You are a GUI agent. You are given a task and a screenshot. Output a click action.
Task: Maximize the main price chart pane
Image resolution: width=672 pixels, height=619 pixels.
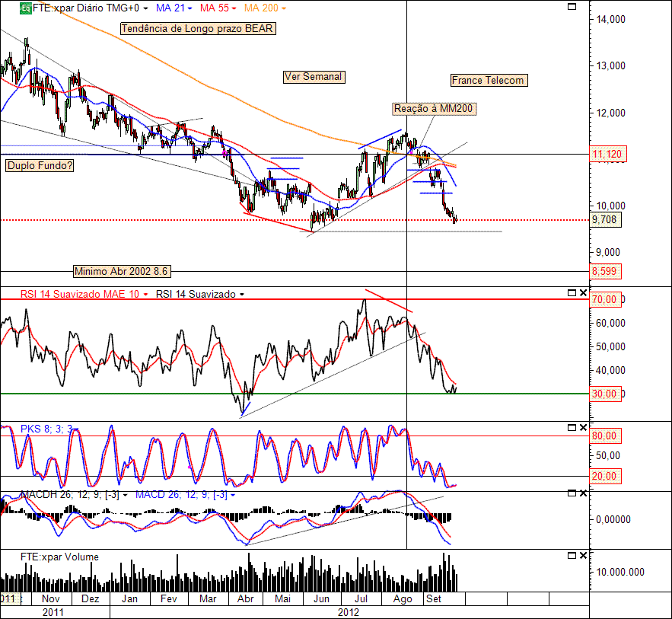point(572,6)
